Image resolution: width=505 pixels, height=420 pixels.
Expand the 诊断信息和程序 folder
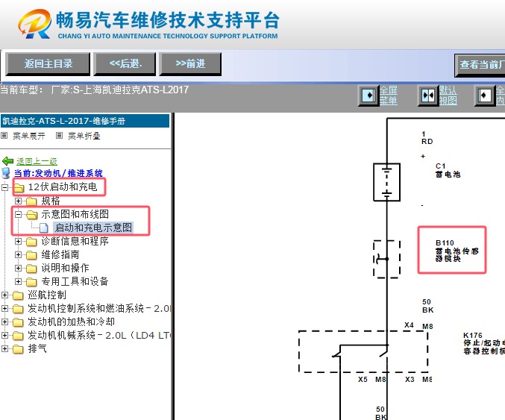click(19, 241)
